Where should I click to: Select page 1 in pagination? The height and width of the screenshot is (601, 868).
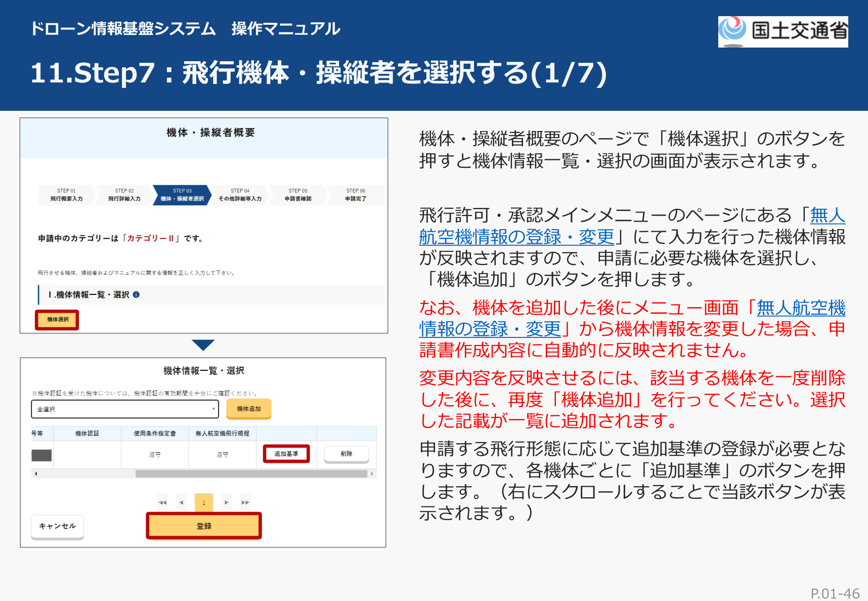coord(204,502)
